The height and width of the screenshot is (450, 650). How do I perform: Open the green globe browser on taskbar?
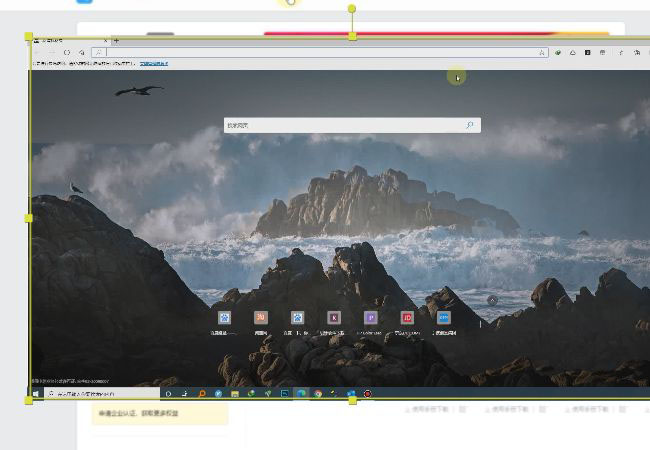(x=252, y=394)
